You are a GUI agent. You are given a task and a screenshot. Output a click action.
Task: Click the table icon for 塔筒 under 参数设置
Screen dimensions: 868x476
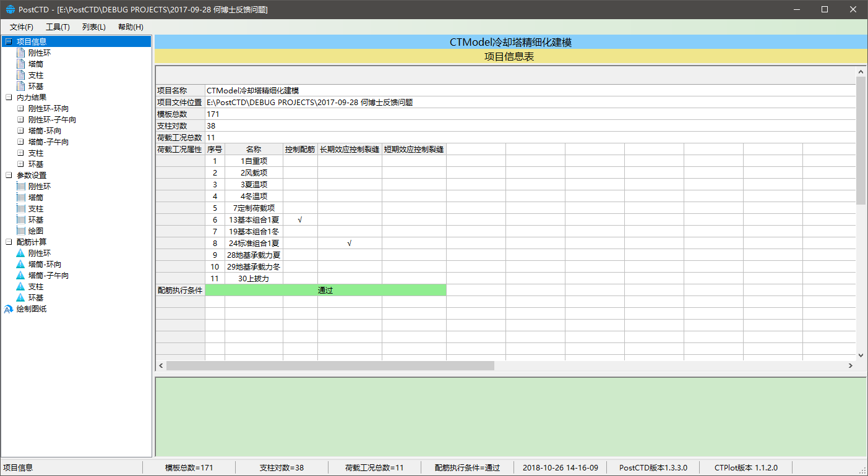21,198
